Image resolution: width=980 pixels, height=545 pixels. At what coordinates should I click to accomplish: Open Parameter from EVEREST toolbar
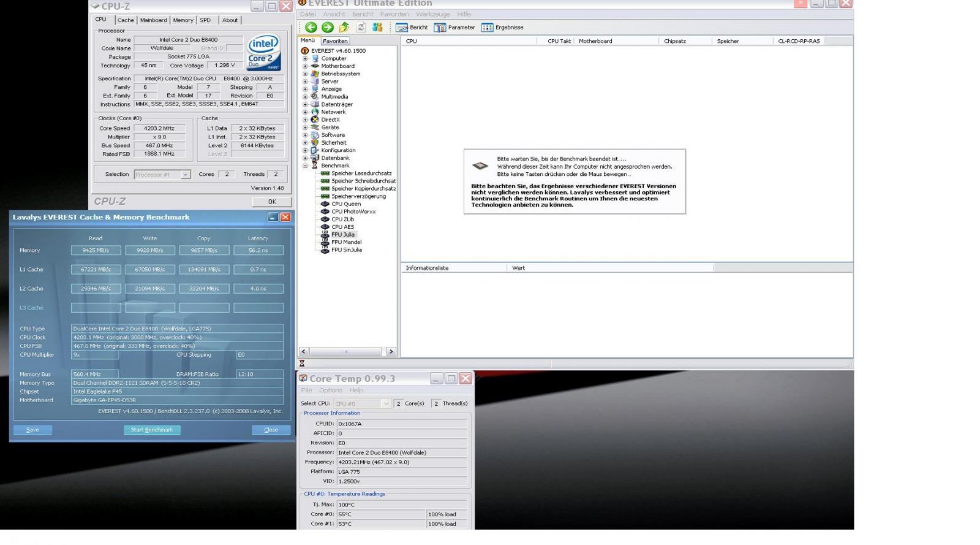[454, 28]
